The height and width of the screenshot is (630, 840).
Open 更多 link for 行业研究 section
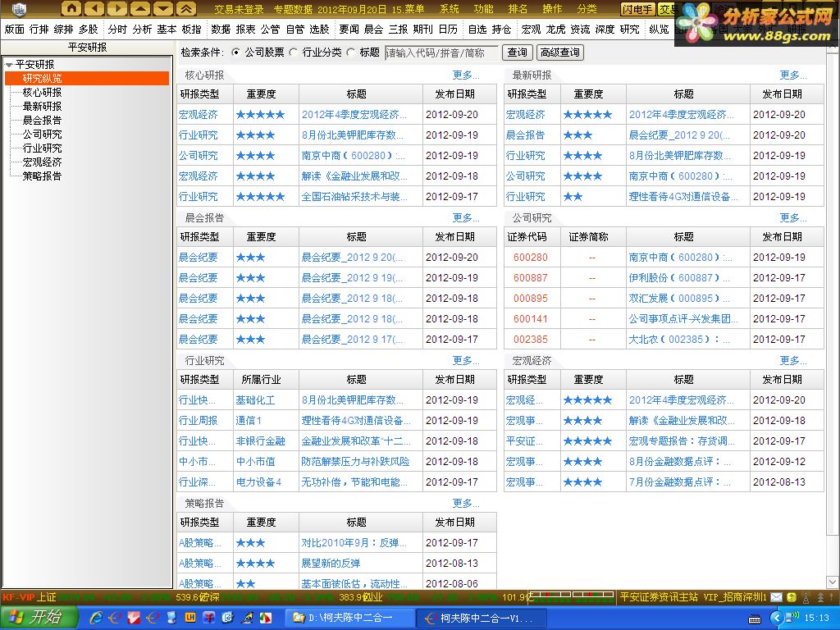click(466, 361)
